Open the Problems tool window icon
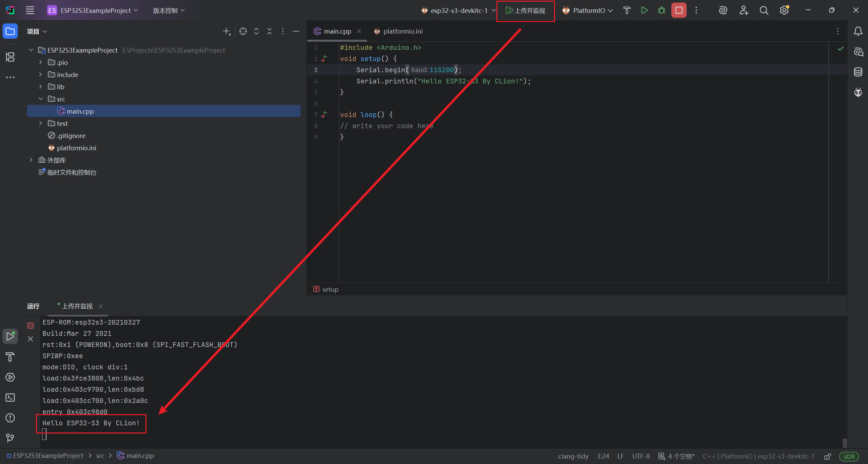Viewport: 868px width, 464px height. click(x=10, y=418)
